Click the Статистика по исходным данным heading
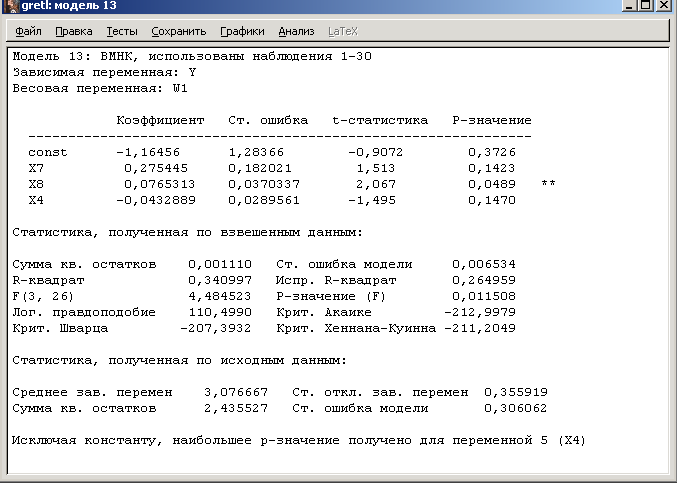Image resolution: width=677 pixels, height=483 pixels. pyautogui.click(x=180, y=360)
